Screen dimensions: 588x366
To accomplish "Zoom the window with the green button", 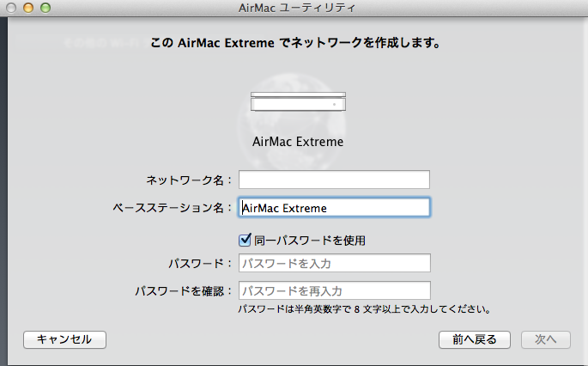I will pyautogui.click(x=45, y=8).
